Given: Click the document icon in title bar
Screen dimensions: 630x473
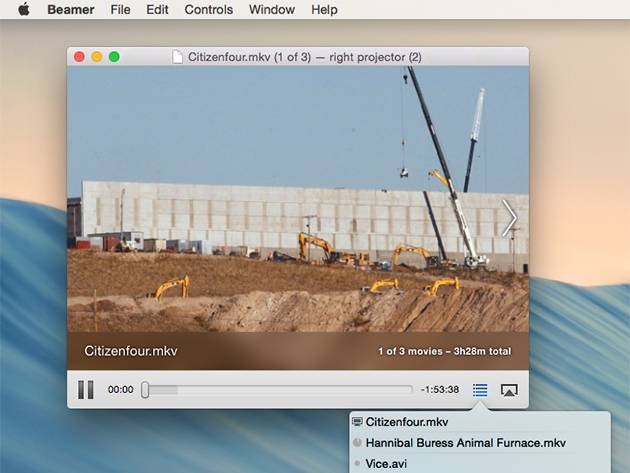Looking at the screenshot, I should [178, 57].
